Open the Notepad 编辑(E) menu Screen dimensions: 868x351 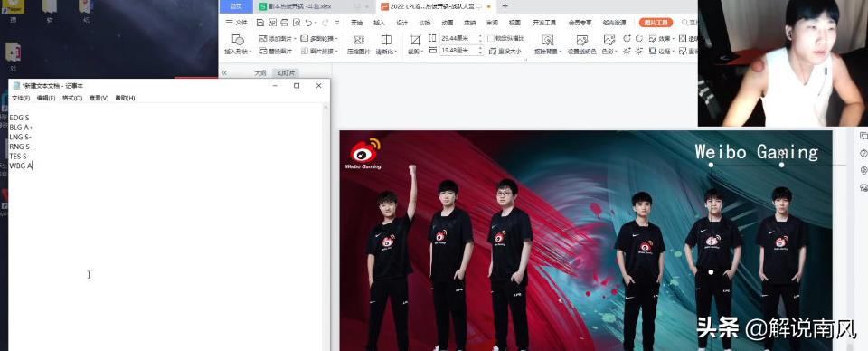(46, 98)
